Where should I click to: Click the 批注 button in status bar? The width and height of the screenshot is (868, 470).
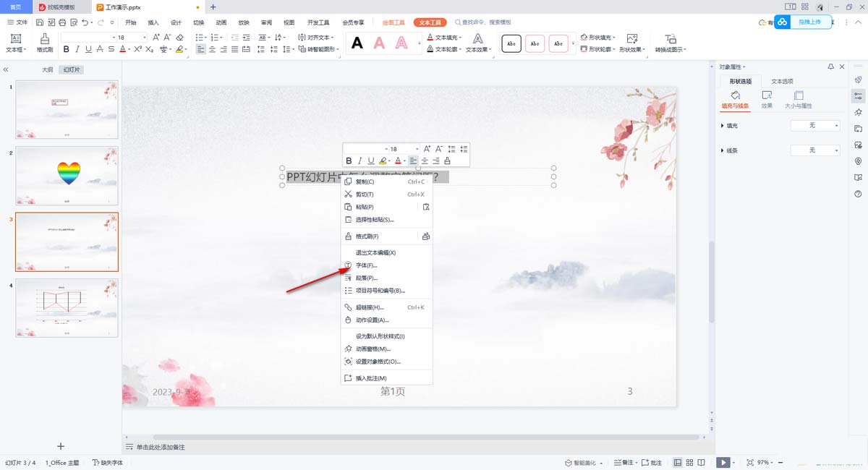[x=652, y=462]
